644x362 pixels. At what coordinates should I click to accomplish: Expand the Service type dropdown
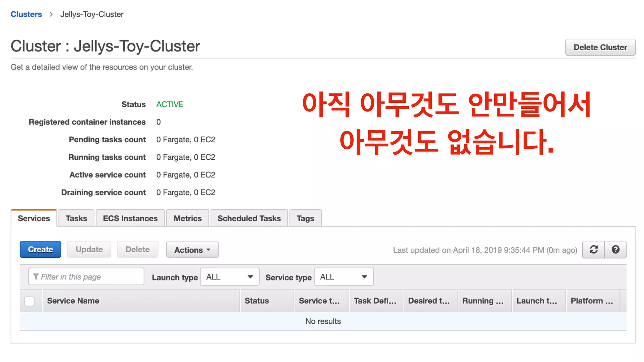click(x=344, y=277)
